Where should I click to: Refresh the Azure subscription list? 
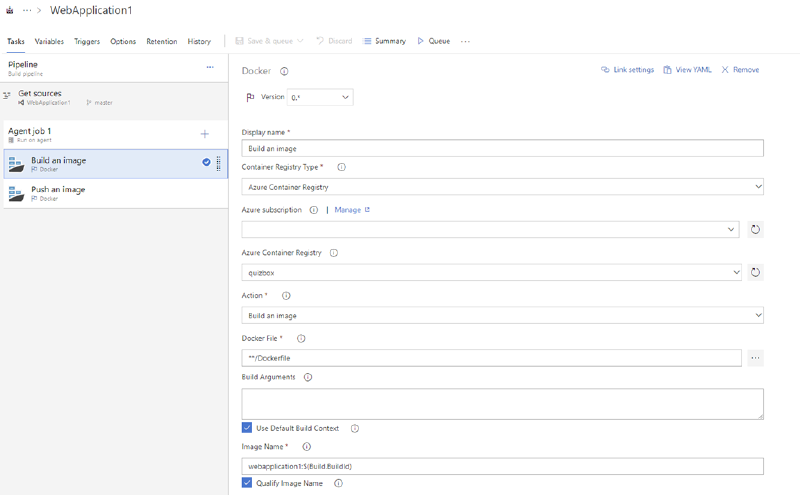(755, 230)
